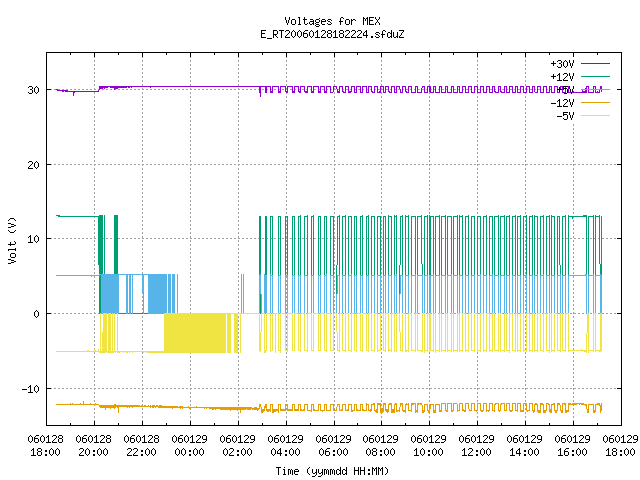640x480 pixels.
Task: Click the +12V legend label
Action: coord(562,77)
